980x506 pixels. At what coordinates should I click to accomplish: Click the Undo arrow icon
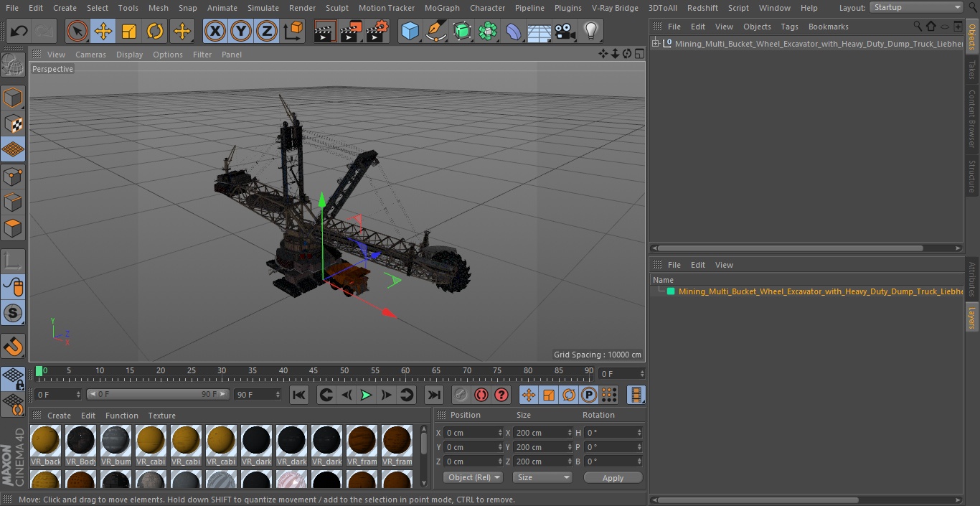(x=19, y=31)
